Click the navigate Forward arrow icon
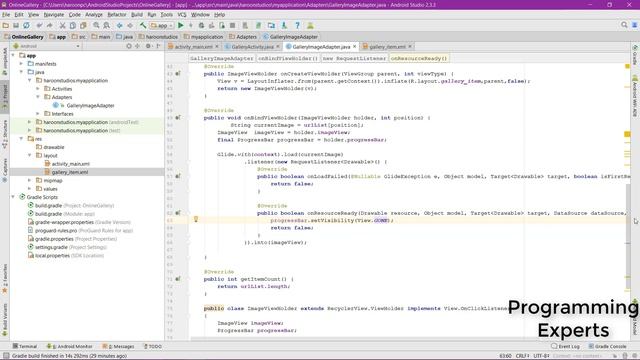 pos(130,25)
